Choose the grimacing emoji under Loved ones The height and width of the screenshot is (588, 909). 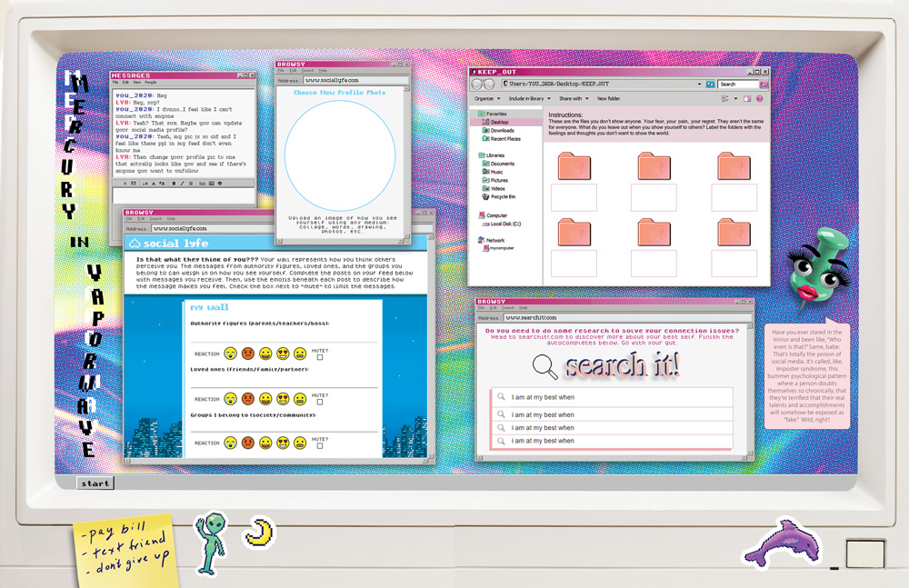tap(300, 399)
